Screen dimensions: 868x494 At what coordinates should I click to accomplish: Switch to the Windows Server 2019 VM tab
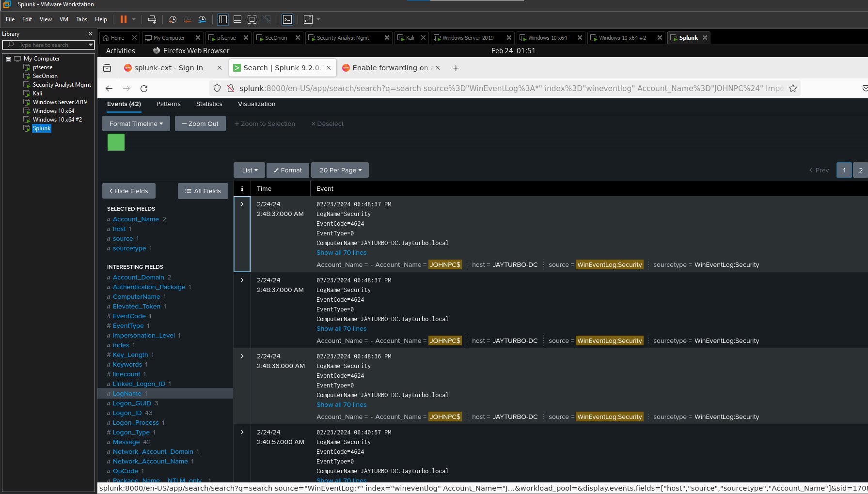[468, 38]
